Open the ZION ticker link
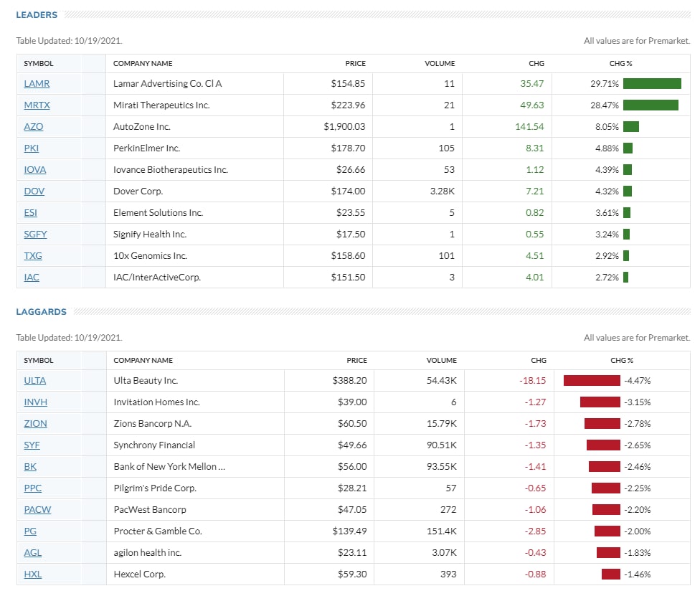Image resolution: width=700 pixels, height=596 pixels. (x=35, y=423)
